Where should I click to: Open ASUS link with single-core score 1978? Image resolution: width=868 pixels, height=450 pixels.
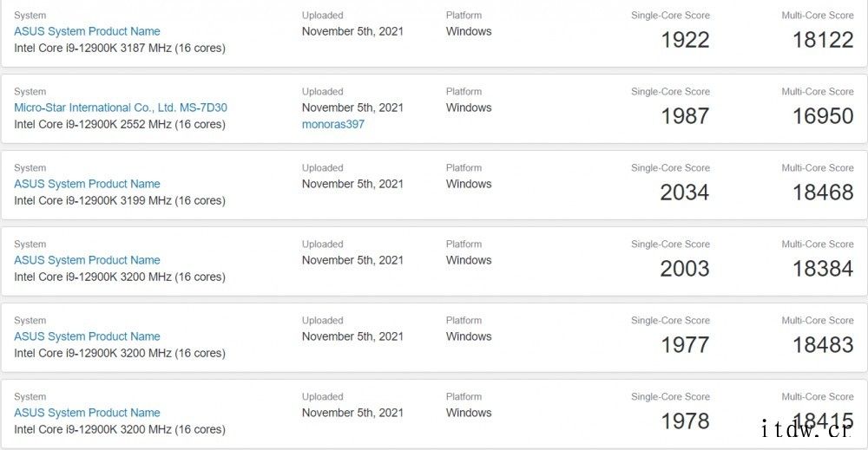pos(87,413)
